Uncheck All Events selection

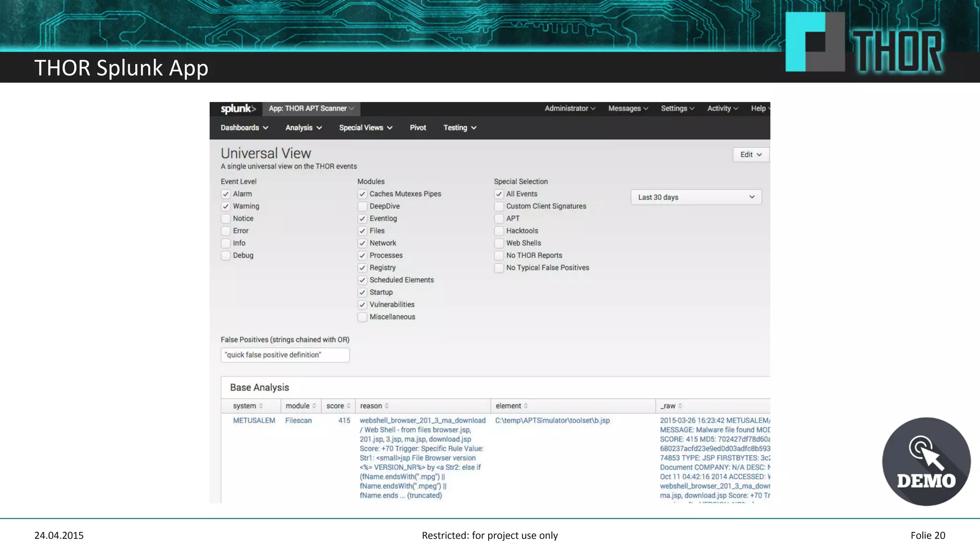(499, 194)
